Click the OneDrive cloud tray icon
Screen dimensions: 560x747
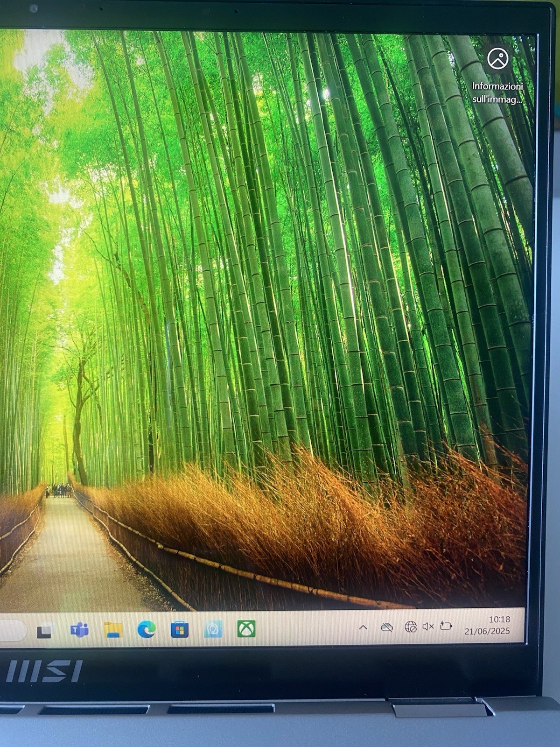pos(386,627)
